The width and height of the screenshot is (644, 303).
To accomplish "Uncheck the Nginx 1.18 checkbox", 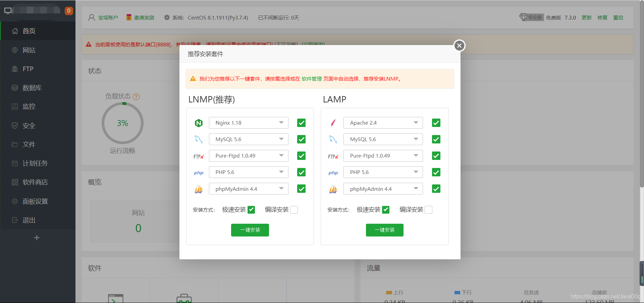I will coord(301,123).
